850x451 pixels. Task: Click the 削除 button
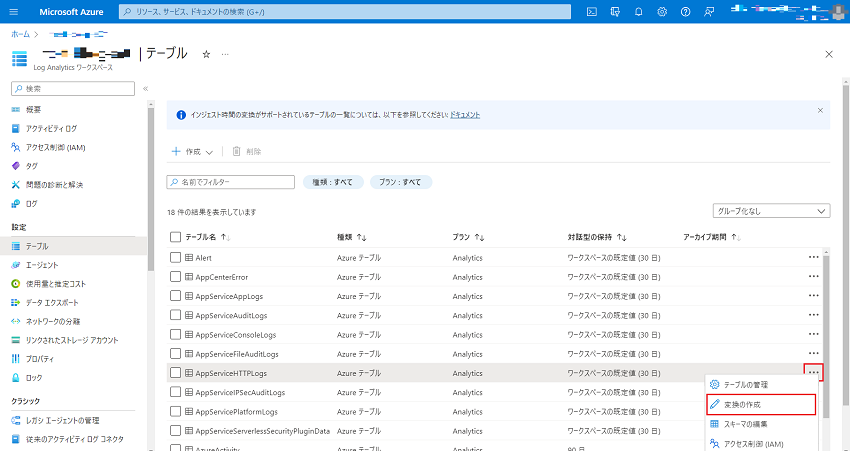click(247, 152)
